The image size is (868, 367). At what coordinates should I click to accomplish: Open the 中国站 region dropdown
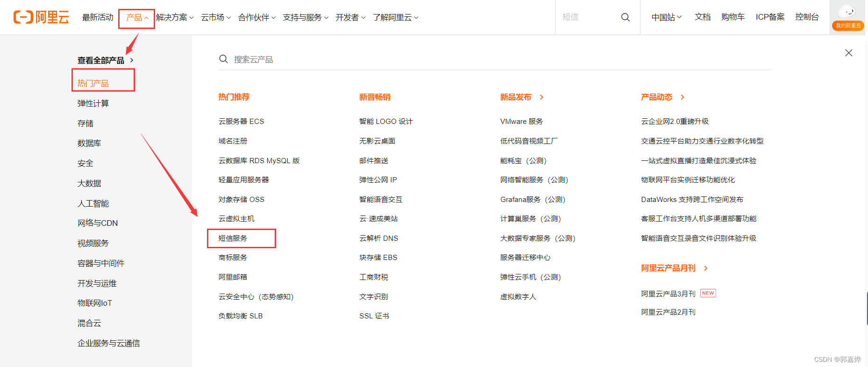(x=667, y=17)
